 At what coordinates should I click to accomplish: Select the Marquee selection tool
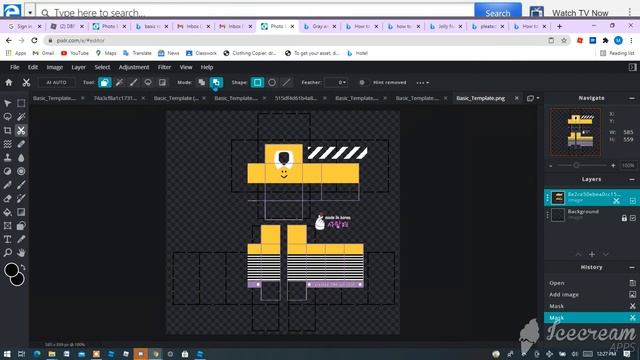pos(21,103)
